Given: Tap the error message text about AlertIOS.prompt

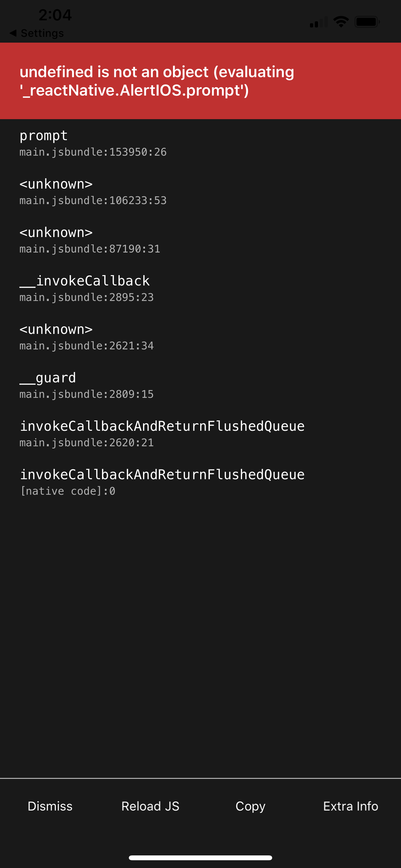Looking at the screenshot, I should click(157, 81).
